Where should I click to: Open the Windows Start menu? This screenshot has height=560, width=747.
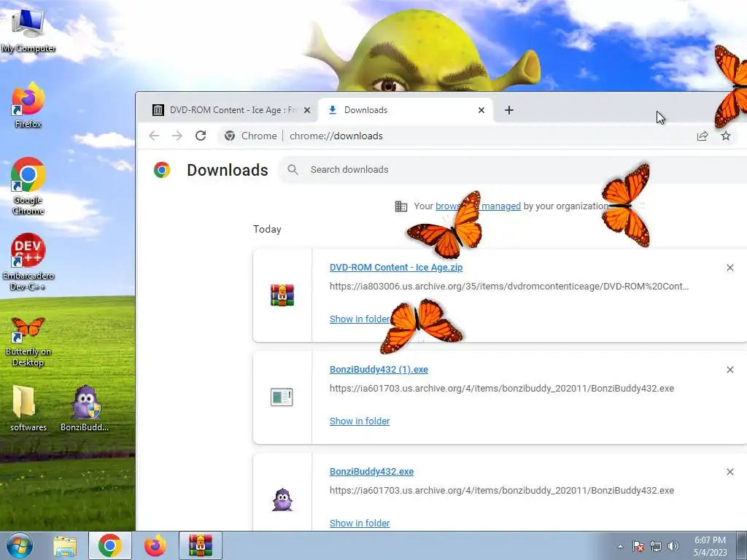point(19,545)
